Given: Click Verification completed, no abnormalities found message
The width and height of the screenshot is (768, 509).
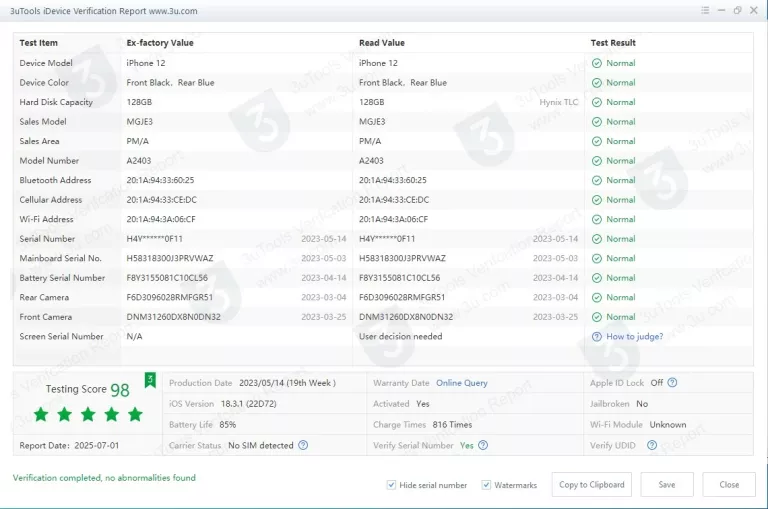Looking at the screenshot, I should 104,478.
